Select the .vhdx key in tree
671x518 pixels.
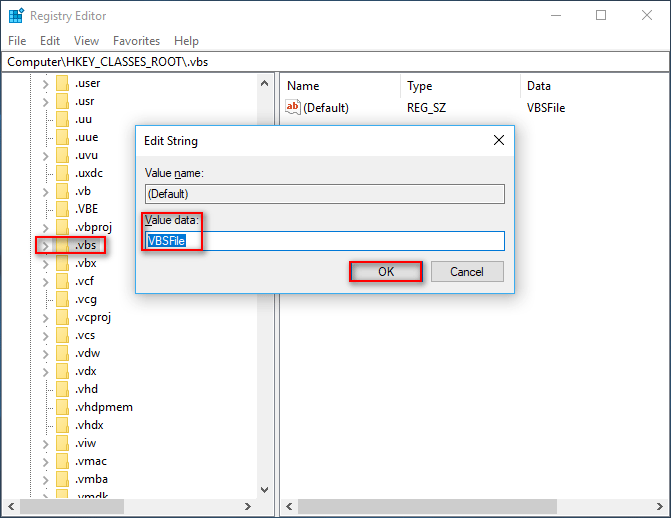click(x=89, y=425)
